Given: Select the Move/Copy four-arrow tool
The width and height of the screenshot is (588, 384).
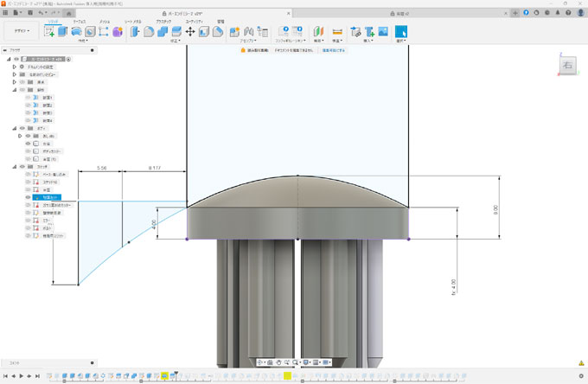Looking at the screenshot, I should (x=189, y=31).
